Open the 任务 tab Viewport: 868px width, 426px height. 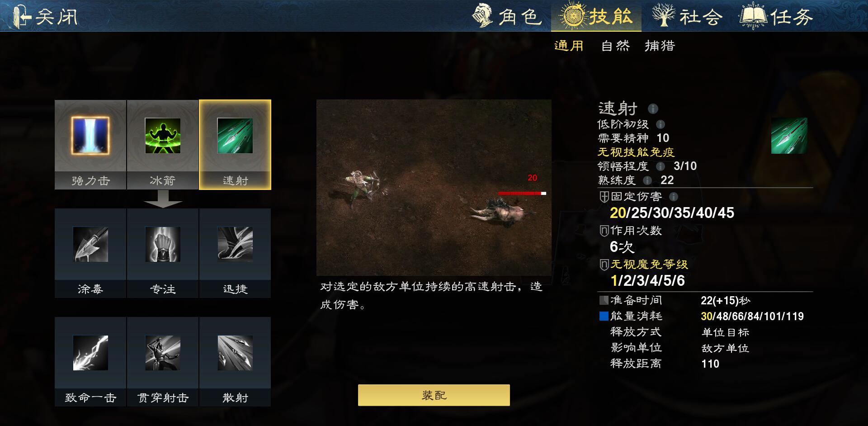click(x=776, y=16)
